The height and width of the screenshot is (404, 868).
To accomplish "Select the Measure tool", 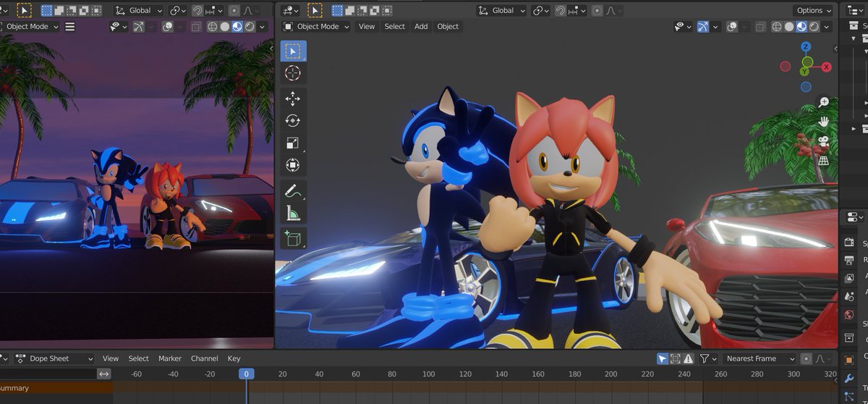I will [x=293, y=214].
